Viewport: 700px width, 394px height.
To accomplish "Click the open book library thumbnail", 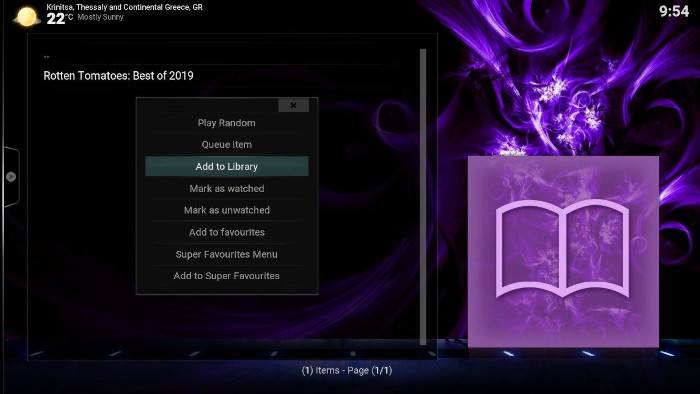I will pos(563,252).
